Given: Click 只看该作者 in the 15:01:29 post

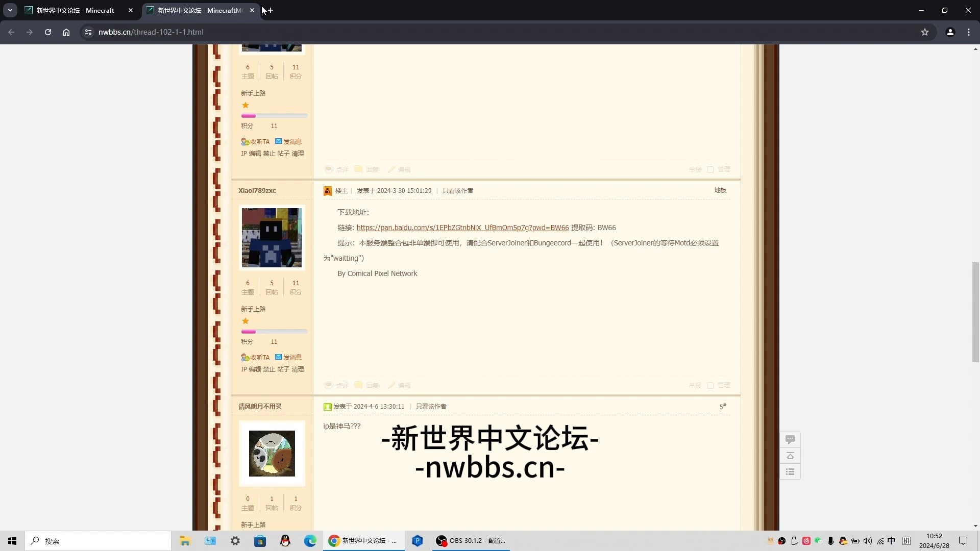Looking at the screenshot, I should click(x=458, y=190).
